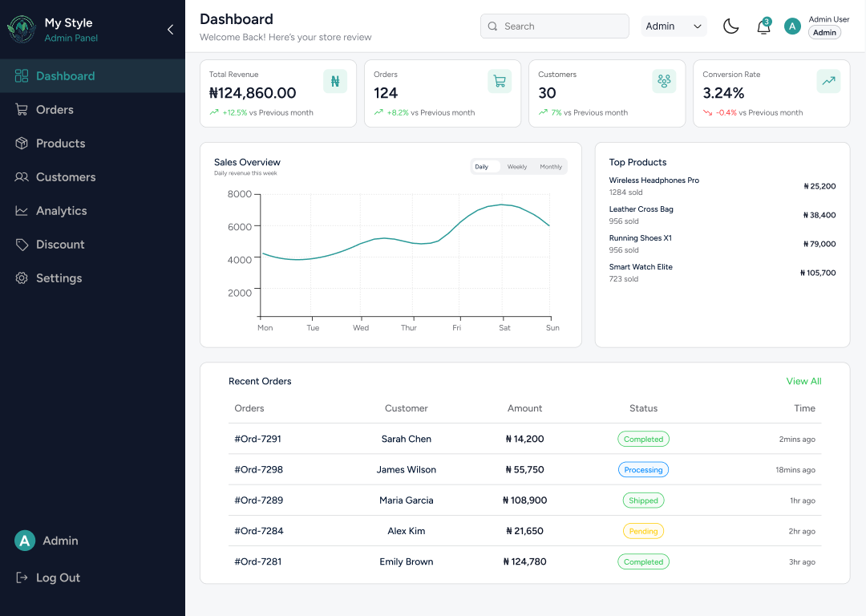866x616 pixels.
Task: Click the Admin badge under Admin User
Action: point(824,33)
